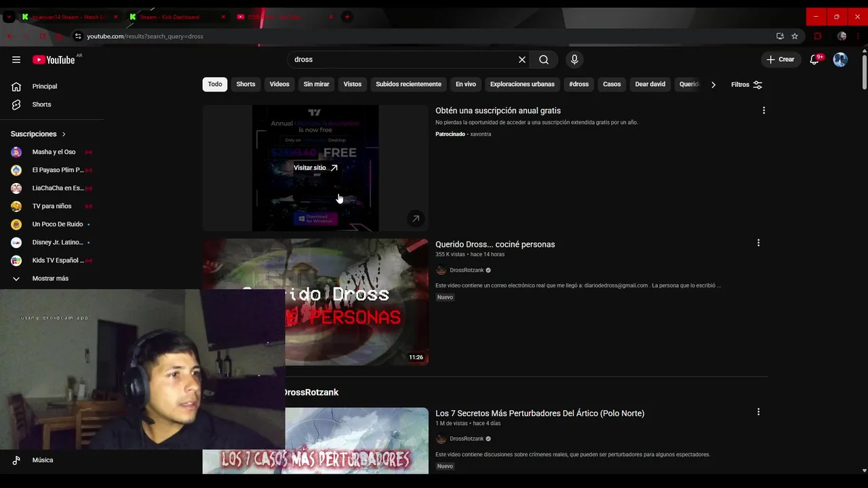Click the install app icon in address bar

click(780, 36)
